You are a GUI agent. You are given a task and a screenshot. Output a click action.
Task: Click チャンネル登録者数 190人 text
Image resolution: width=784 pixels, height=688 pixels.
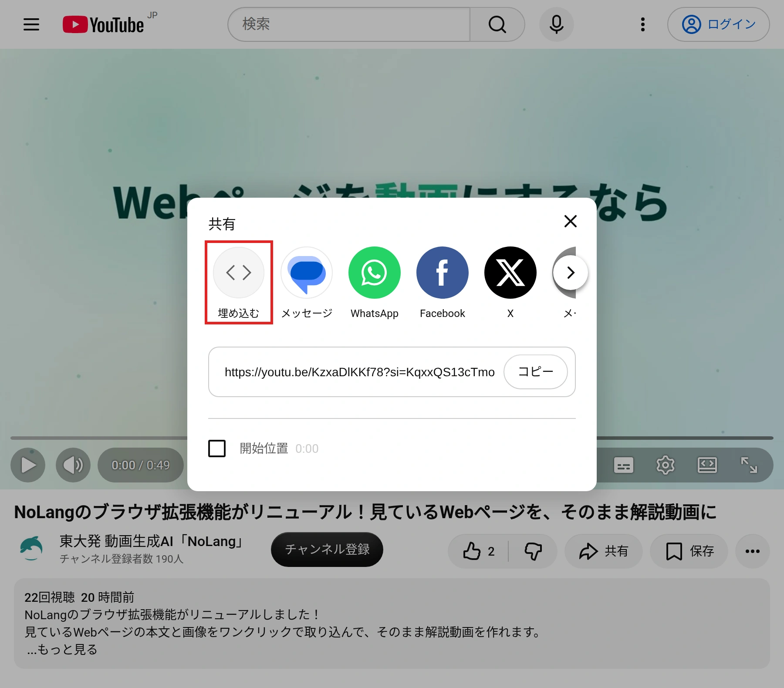(122, 559)
